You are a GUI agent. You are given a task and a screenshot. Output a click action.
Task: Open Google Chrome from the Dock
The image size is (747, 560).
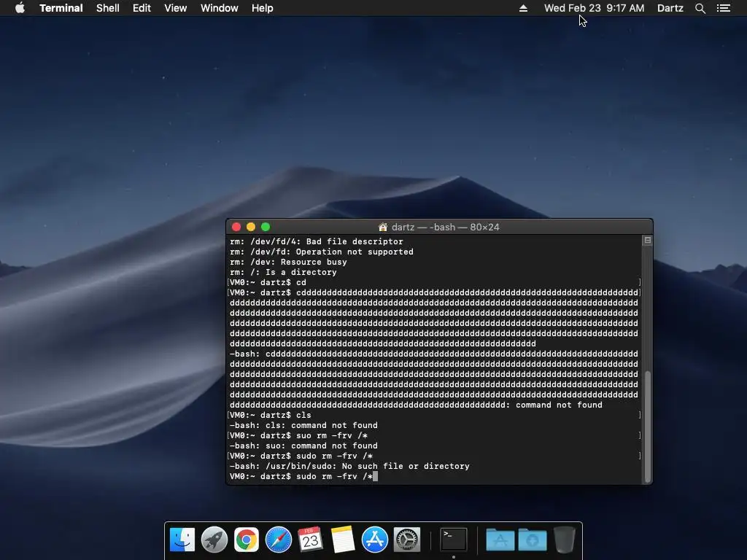coord(247,540)
